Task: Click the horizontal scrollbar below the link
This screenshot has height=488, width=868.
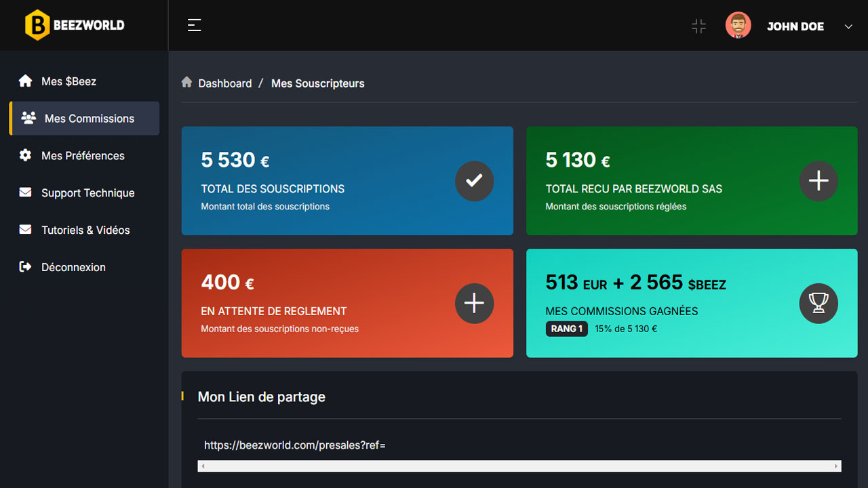Action: click(x=519, y=466)
